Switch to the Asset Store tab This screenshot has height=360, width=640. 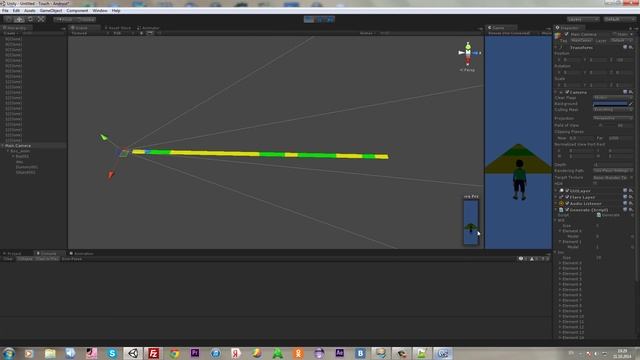coord(118,28)
